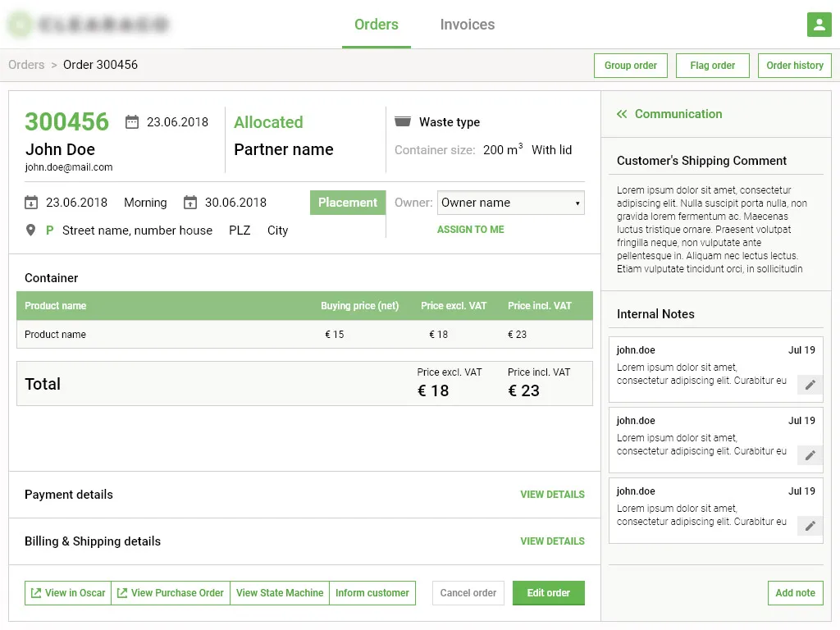Click the calendar icon beside order number
840x630 pixels.
132,122
